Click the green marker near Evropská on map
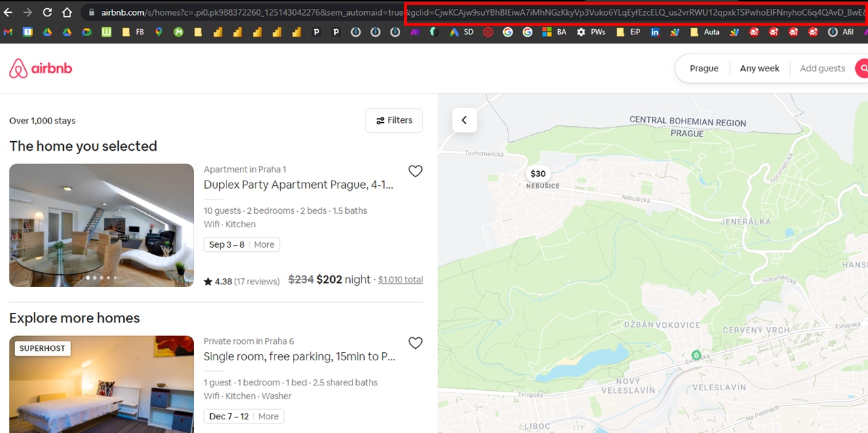The width and height of the screenshot is (868, 433). pyautogui.click(x=696, y=355)
